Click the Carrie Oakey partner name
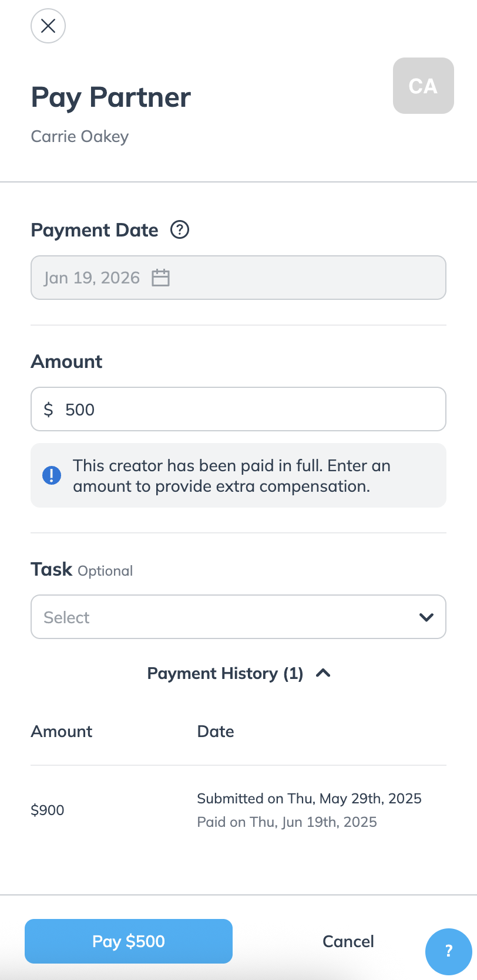477x980 pixels. 80,136
